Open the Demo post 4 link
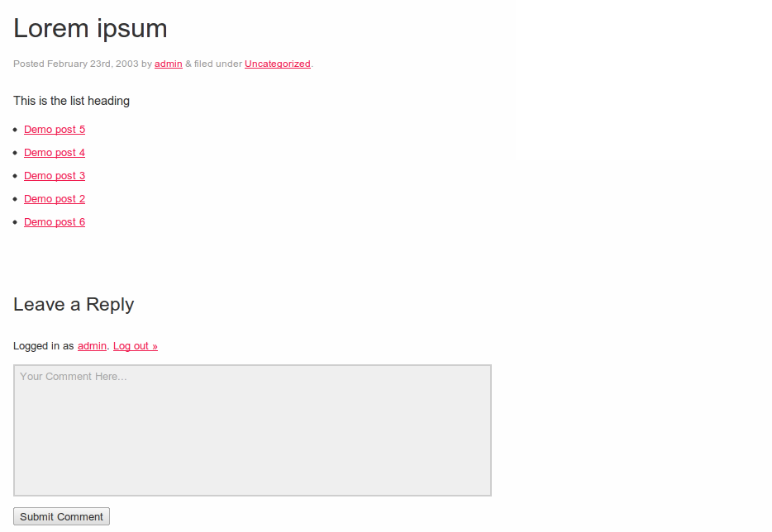772x532 pixels. tap(55, 153)
